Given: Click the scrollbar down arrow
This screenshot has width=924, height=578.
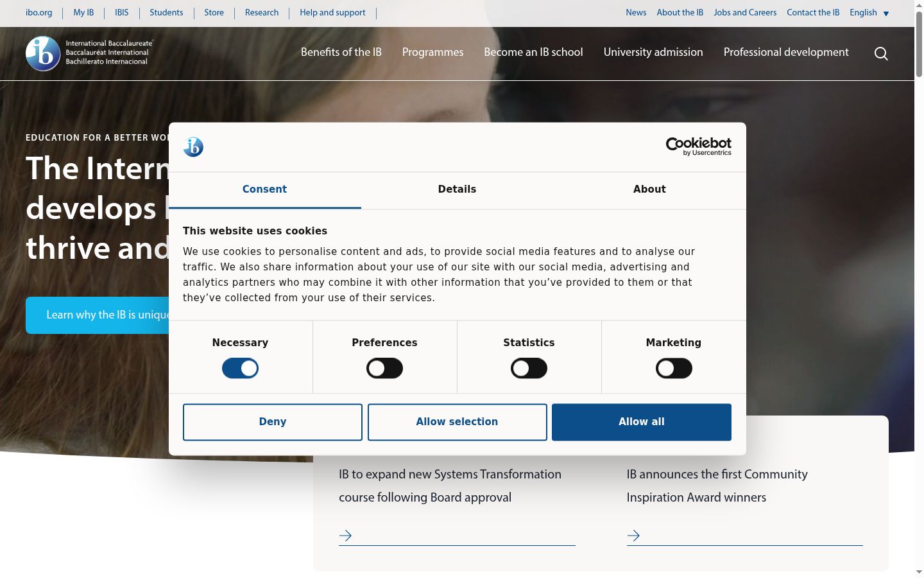Looking at the screenshot, I should (919, 572).
